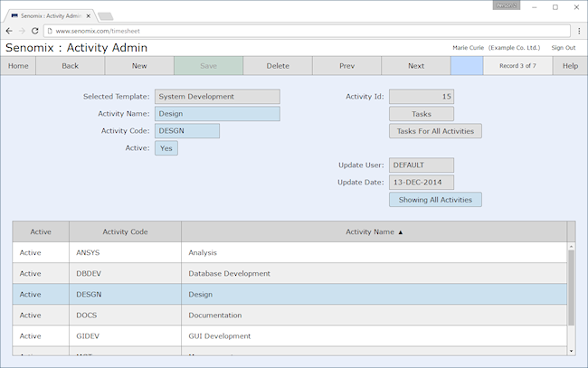Edit the Activity Name field
Screen dimensions: 588x368
click(217, 114)
